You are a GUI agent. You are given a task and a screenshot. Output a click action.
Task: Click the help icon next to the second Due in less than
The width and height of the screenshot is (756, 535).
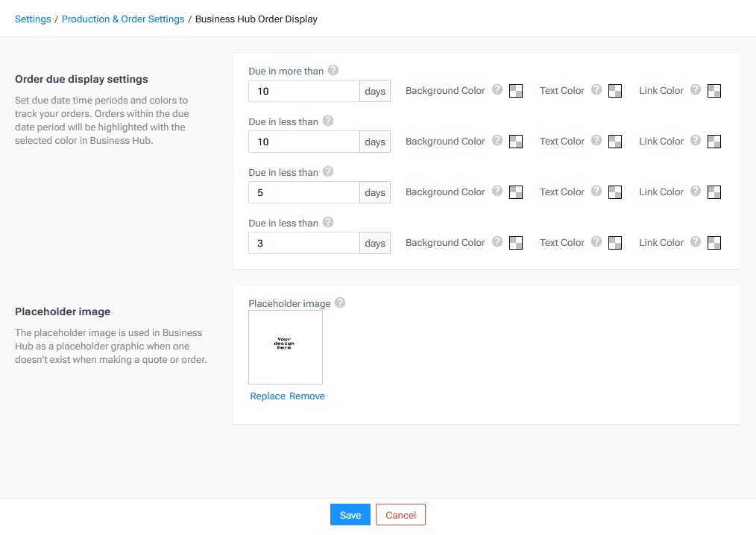point(327,172)
